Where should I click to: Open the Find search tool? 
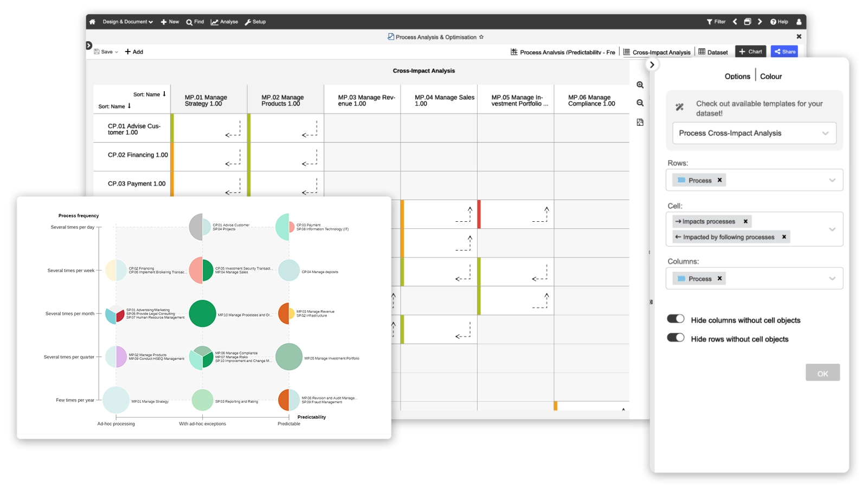click(x=195, y=22)
